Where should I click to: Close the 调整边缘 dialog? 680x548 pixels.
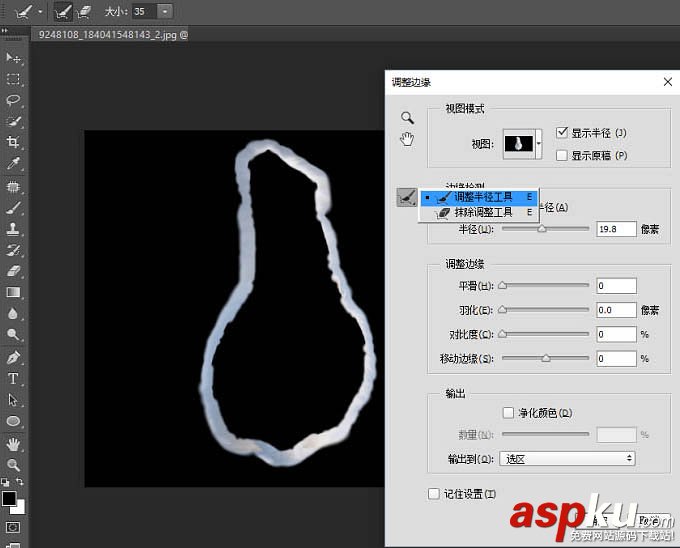pos(668,82)
